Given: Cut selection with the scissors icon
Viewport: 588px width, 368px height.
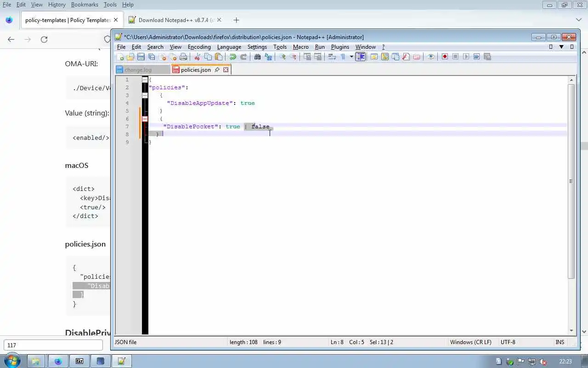Looking at the screenshot, I should pos(198,57).
